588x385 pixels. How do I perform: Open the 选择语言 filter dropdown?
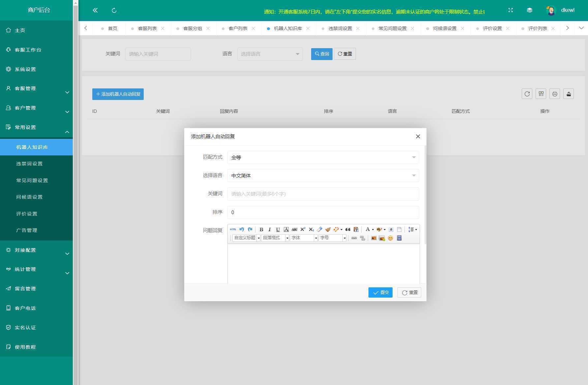pos(270,54)
